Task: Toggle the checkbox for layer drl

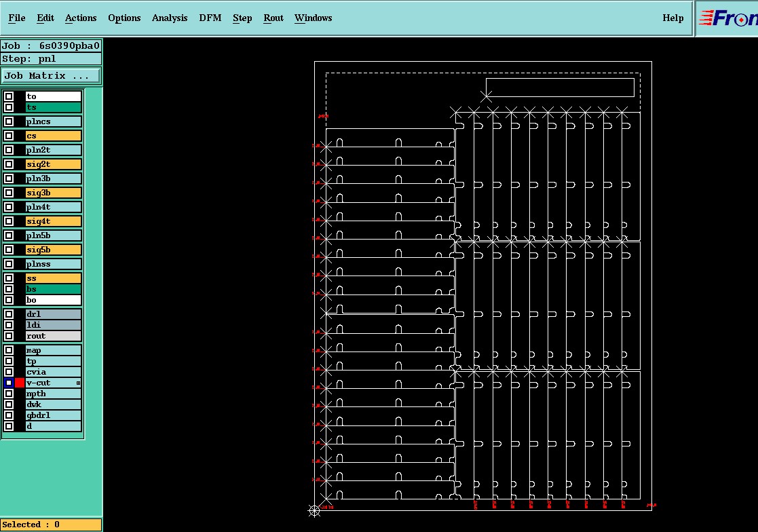Action: click(9, 314)
